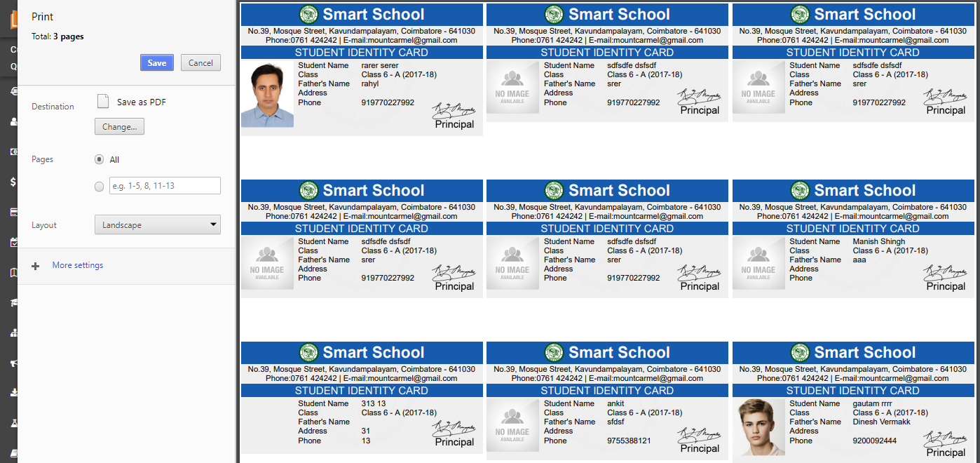Select the custom page range radio button
Image resolution: width=980 pixels, height=463 pixels.
(x=99, y=187)
